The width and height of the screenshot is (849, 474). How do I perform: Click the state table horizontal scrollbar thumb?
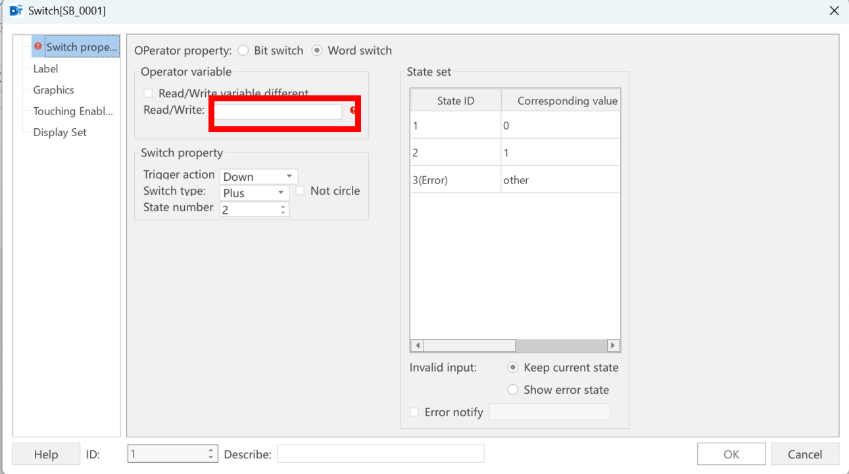469,346
